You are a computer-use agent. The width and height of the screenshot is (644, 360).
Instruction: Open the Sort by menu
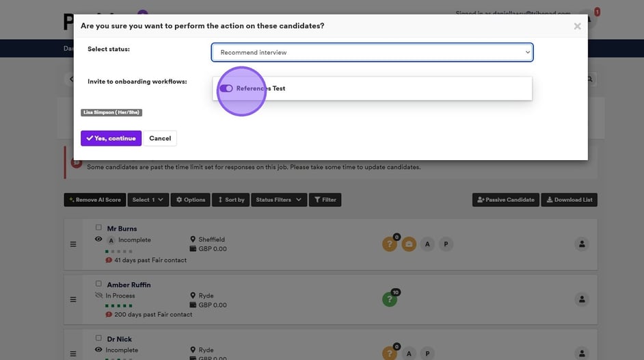(x=230, y=200)
